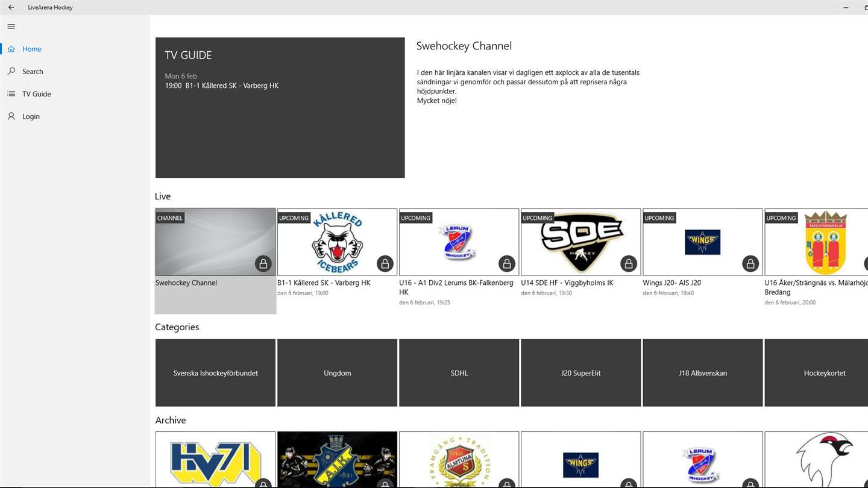This screenshot has height=488, width=868.
Task: Open the J20 SuperElit category
Action: [580, 373]
